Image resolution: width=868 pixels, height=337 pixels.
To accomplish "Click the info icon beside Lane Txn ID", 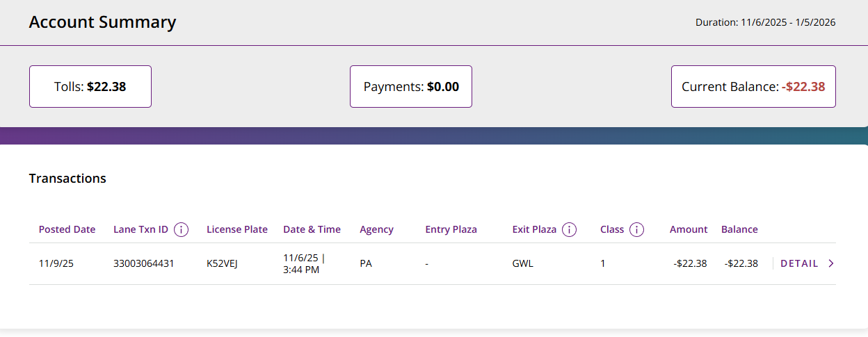I will click(x=182, y=229).
